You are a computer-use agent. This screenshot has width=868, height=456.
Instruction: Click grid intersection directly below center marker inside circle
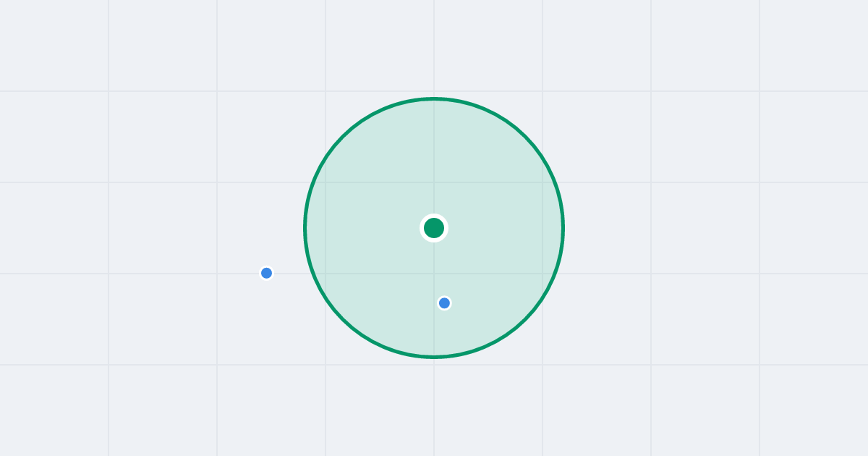[434, 274]
